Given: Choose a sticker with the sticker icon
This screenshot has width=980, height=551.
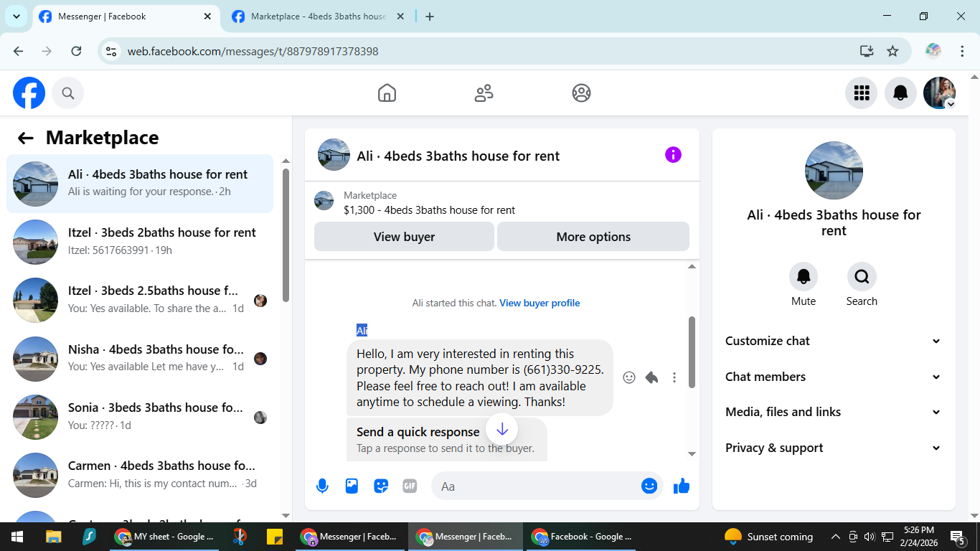Looking at the screenshot, I should click(381, 486).
